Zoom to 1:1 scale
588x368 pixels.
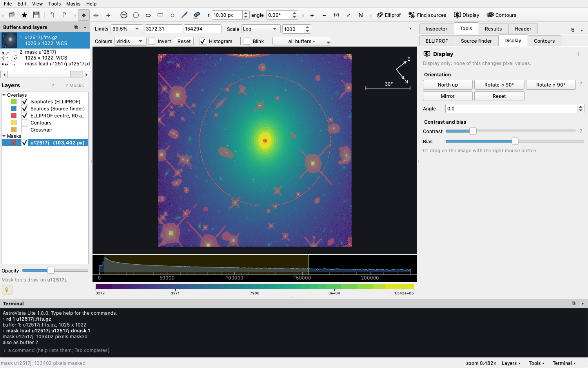coord(336,15)
